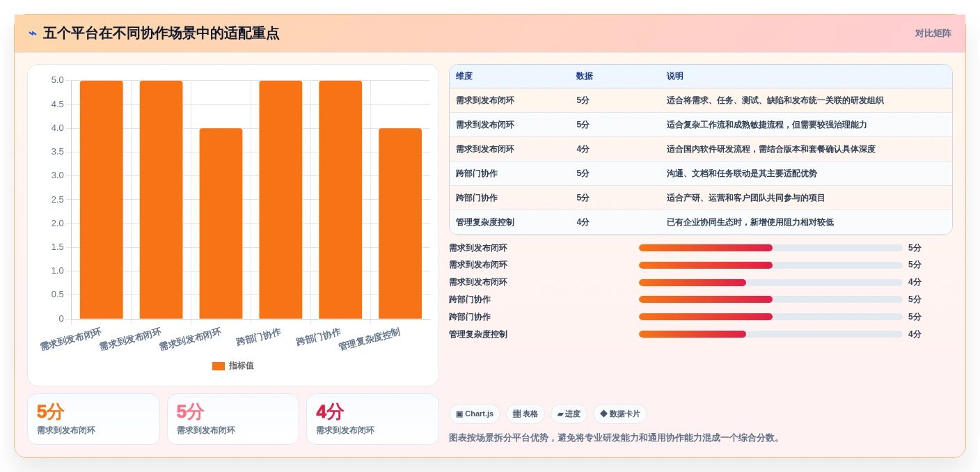This screenshot has height=472, width=980.
Task: Click the 管理复杂度控制 x-axis label
Action: [370, 339]
